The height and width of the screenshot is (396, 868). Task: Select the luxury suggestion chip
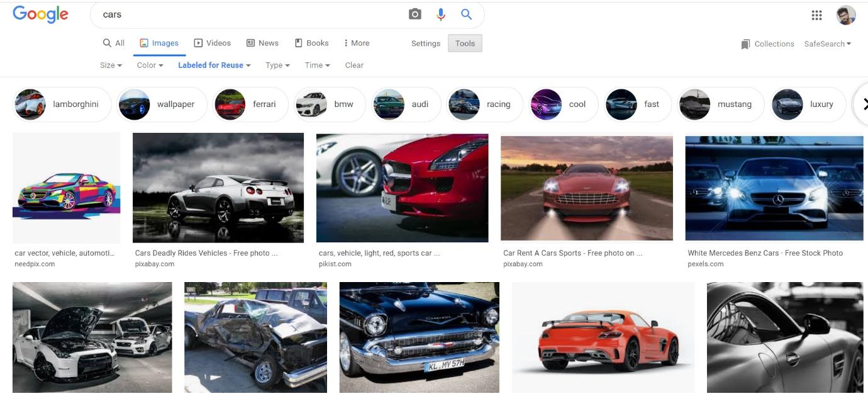pyautogui.click(x=808, y=105)
